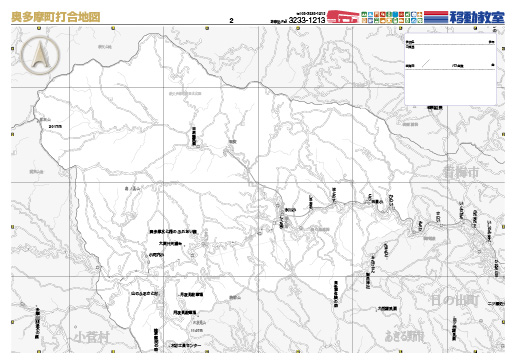Click the diagonal slash in memo box

point(426,63)
